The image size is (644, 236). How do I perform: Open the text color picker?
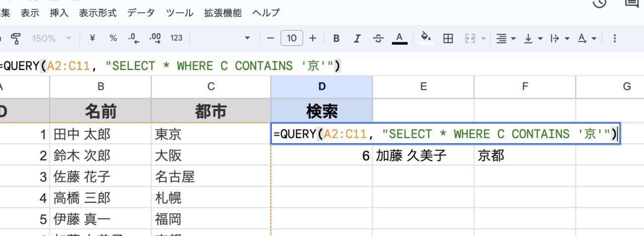click(399, 38)
